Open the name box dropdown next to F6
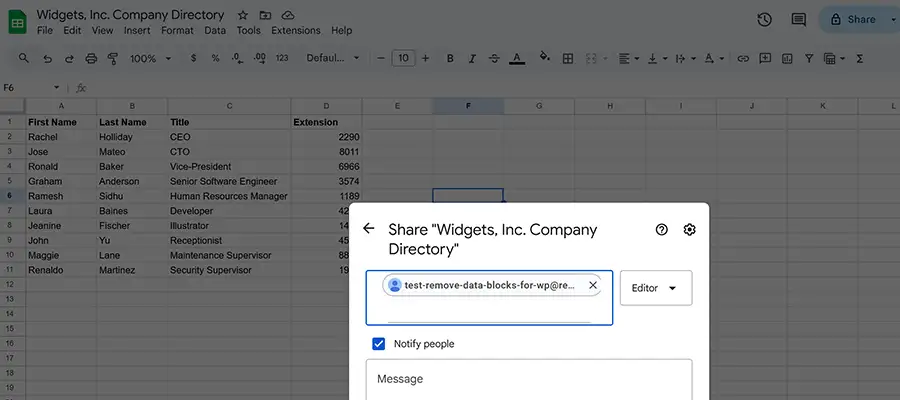Image resolution: width=900 pixels, height=400 pixels. point(57,88)
